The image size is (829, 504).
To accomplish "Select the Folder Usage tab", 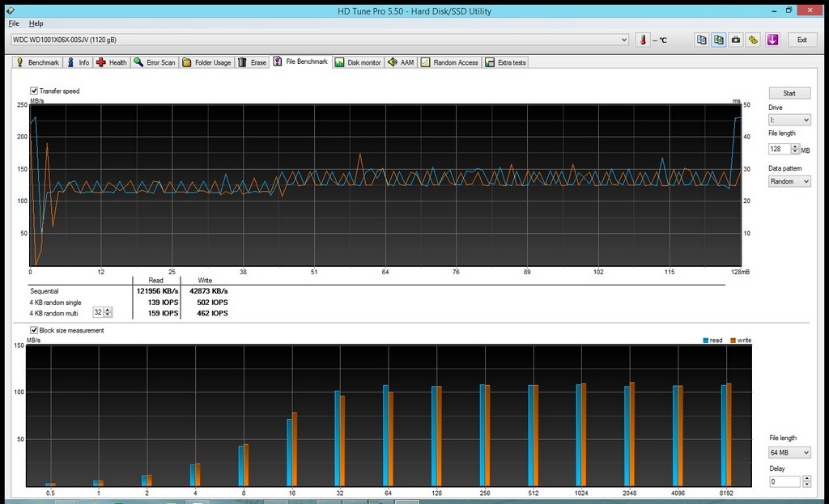I will click(206, 62).
